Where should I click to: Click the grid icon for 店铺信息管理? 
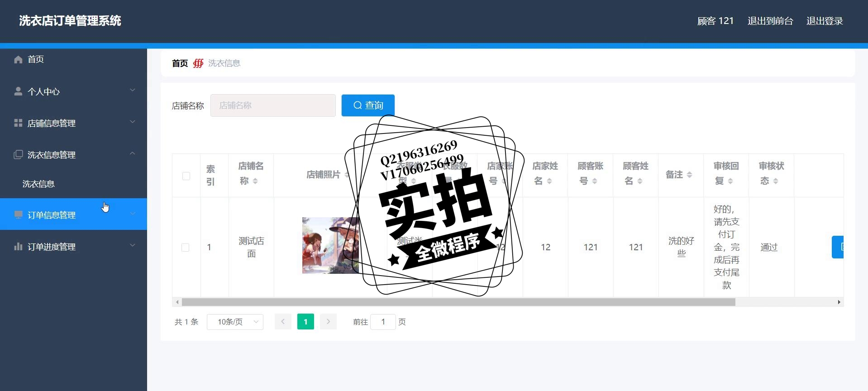[x=18, y=123]
